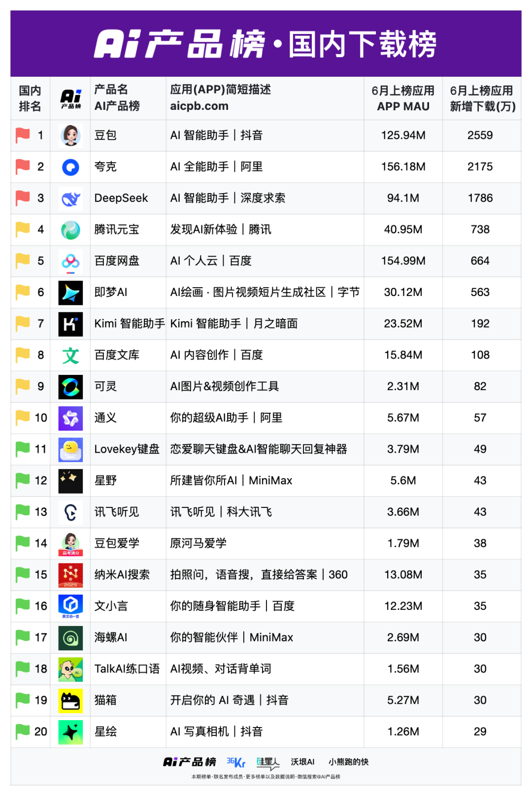
Task: Select the 夸克 blue circle icon
Action: pos(70,167)
